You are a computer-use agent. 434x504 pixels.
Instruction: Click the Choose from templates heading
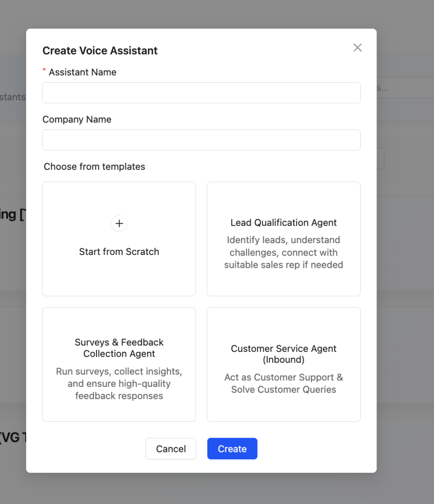pyautogui.click(x=94, y=167)
